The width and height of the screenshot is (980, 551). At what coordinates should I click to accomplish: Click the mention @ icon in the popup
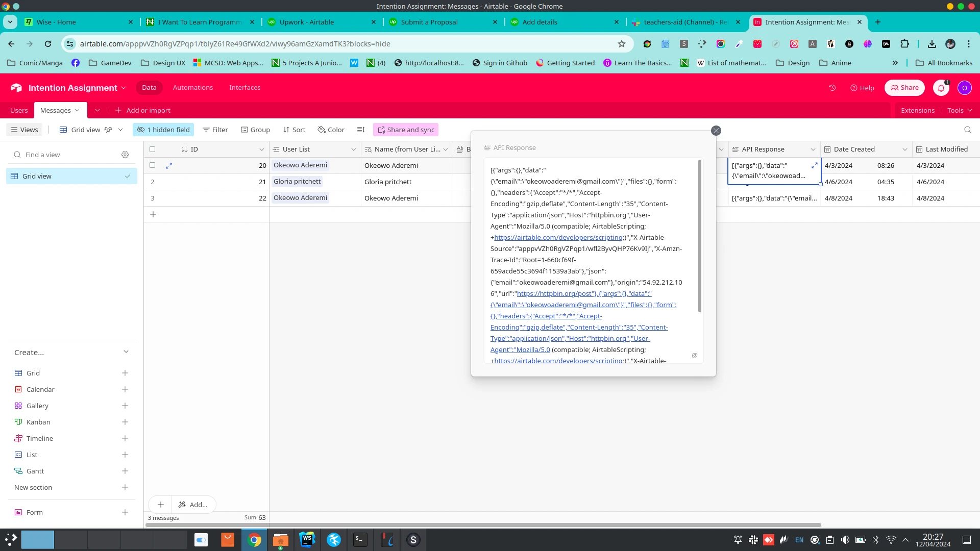coord(694,356)
